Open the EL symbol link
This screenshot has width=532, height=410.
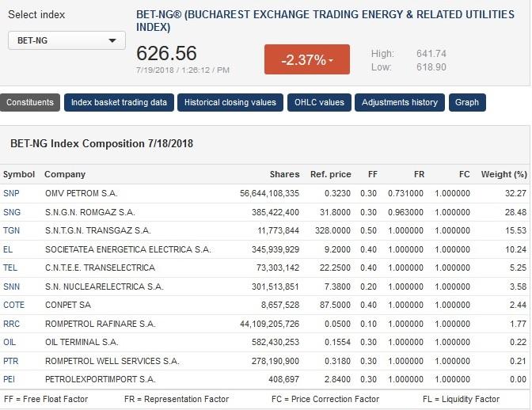point(8,249)
